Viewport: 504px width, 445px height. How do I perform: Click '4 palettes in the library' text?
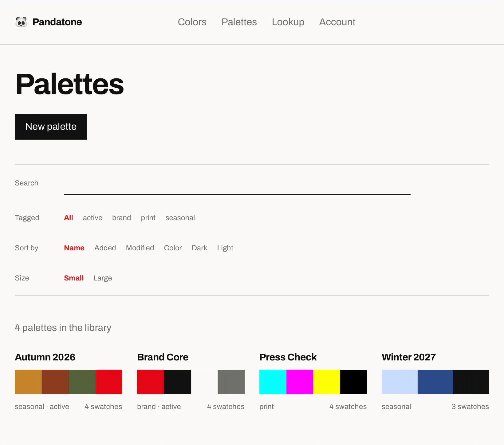click(63, 328)
